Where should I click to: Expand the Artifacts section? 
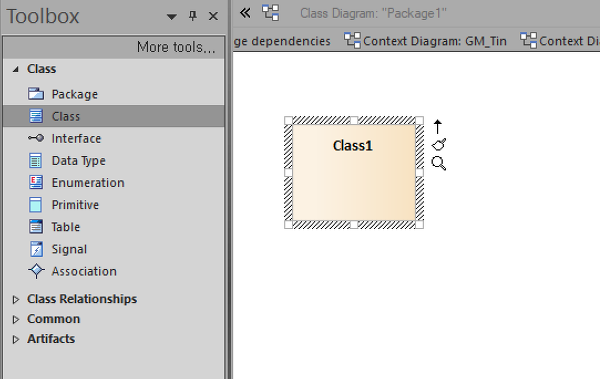point(16,339)
